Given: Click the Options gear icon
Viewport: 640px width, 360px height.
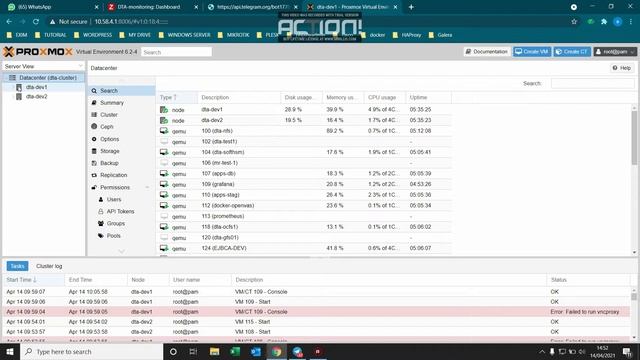Looking at the screenshot, I should coord(94,139).
